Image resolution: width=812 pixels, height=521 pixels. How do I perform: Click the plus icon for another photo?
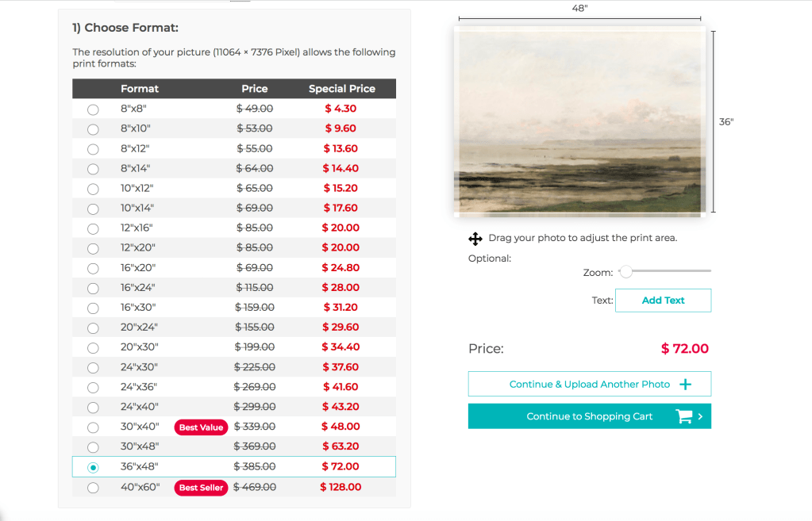[x=686, y=385]
